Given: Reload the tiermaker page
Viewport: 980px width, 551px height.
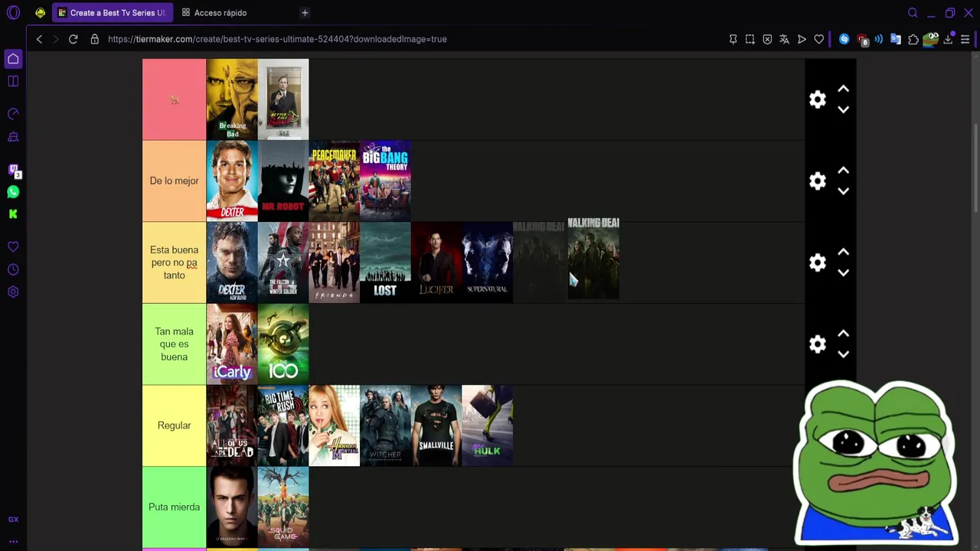Looking at the screenshot, I should click(73, 39).
